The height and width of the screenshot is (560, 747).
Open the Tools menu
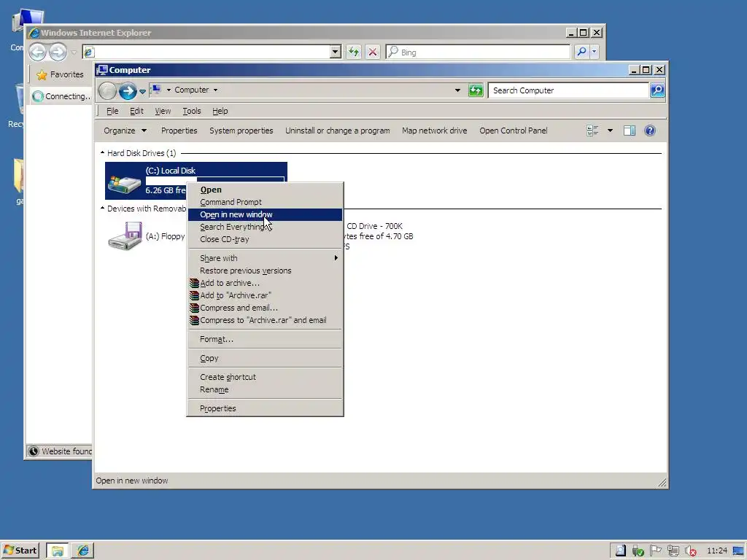click(192, 111)
